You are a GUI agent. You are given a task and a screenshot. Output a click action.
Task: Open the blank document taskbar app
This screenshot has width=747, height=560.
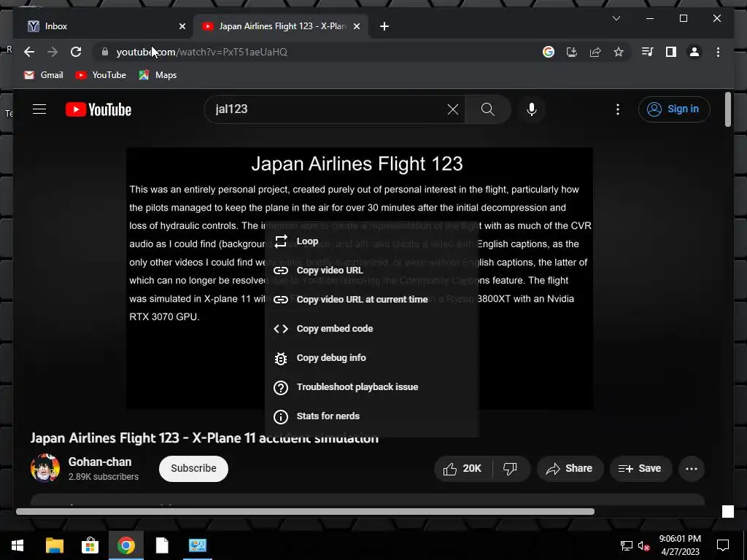click(162, 545)
